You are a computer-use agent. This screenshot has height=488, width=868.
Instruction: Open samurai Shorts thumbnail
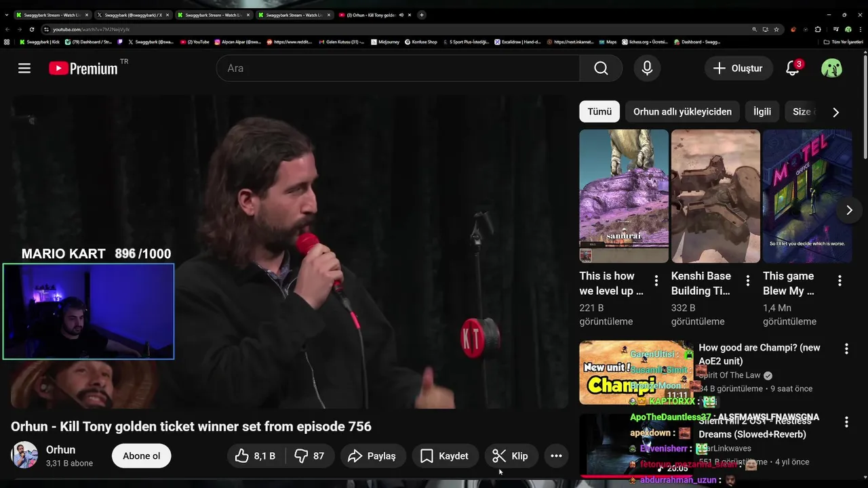624,196
